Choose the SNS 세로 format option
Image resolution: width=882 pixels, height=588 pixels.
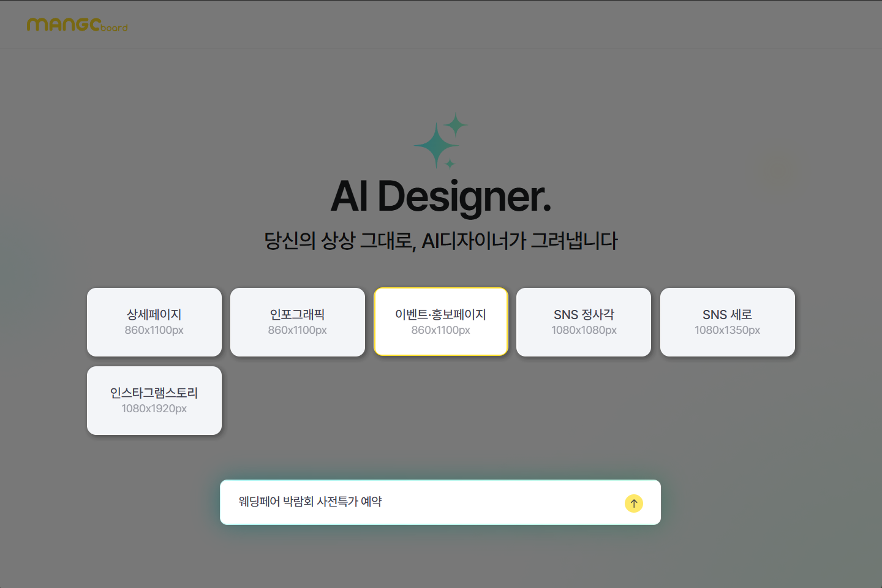(x=727, y=322)
